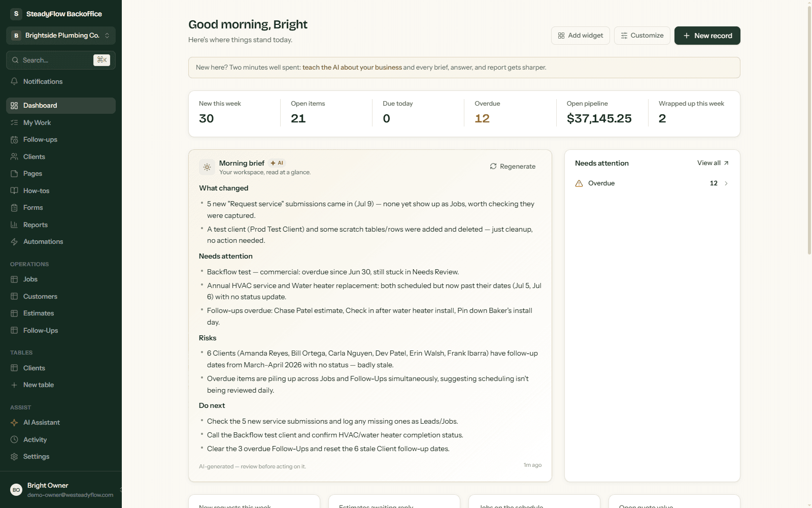812x508 pixels.
Task: Click the '1m ago' timestamp
Action: pyautogui.click(x=532, y=465)
